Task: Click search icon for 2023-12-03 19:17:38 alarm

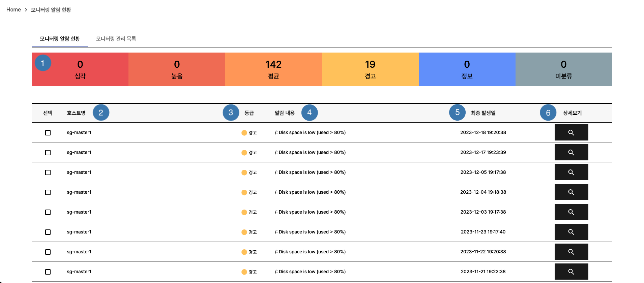Action: click(x=571, y=212)
